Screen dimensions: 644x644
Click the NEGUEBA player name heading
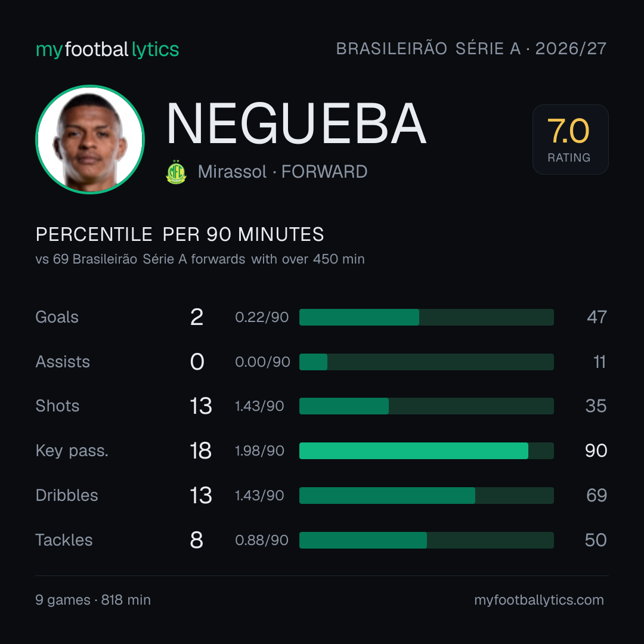tap(296, 123)
